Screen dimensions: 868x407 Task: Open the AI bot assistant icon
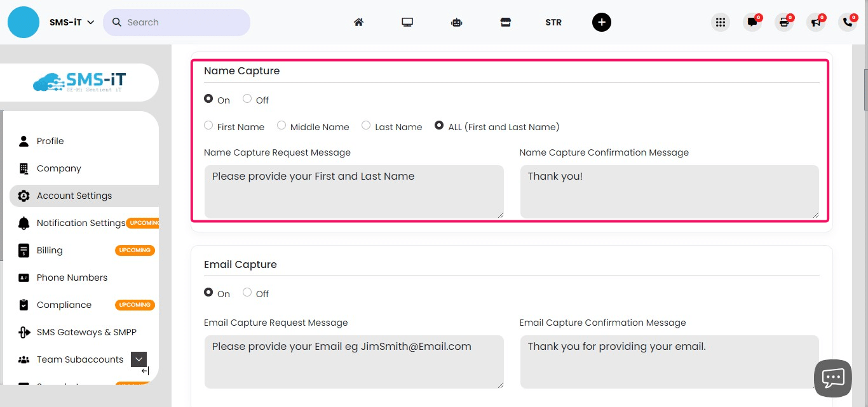pos(456,22)
